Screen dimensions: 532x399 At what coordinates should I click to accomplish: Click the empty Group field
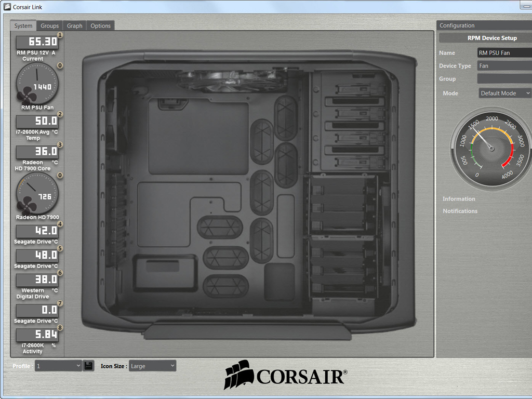(x=504, y=79)
